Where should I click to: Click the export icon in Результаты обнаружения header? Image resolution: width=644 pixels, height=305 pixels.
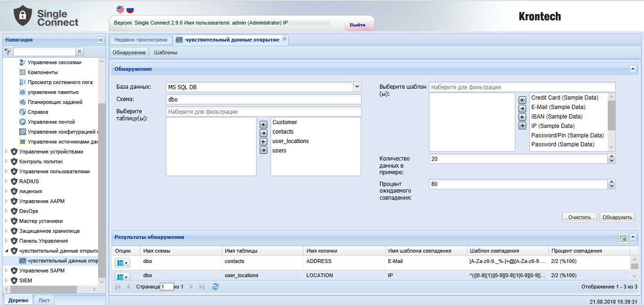(623, 238)
